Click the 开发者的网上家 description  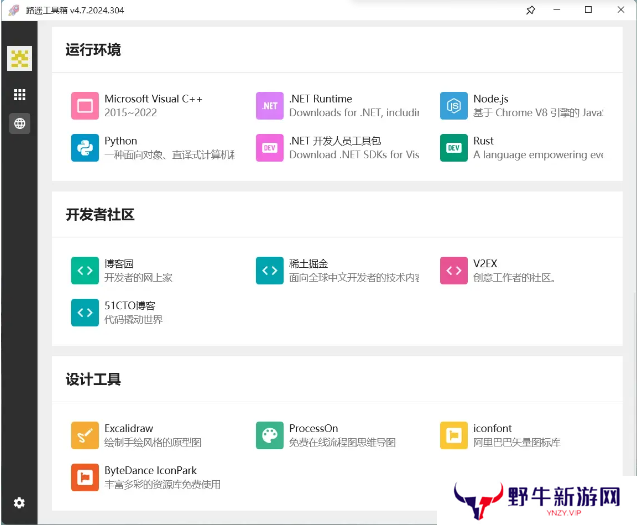coord(138,277)
